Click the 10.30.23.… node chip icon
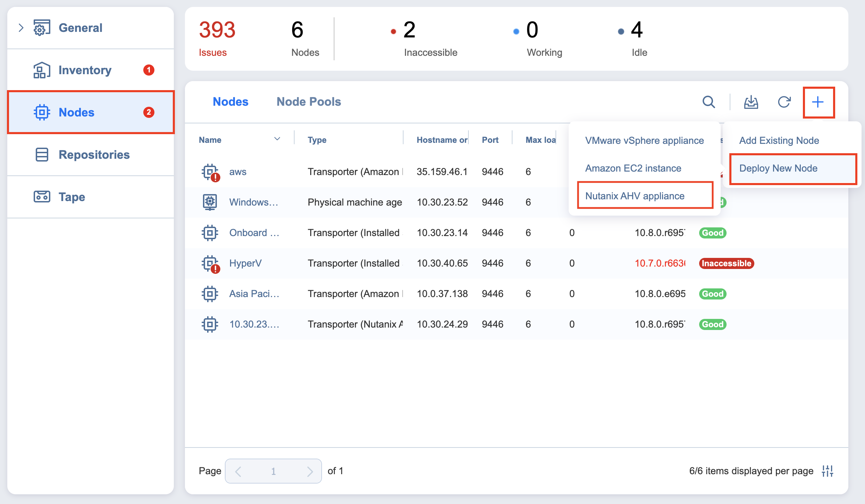The image size is (865, 504). pos(210,324)
